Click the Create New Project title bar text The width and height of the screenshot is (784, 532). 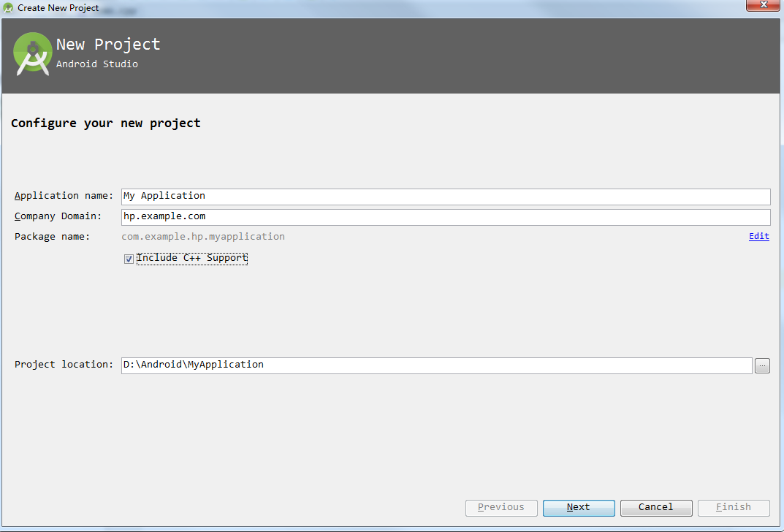58,8
